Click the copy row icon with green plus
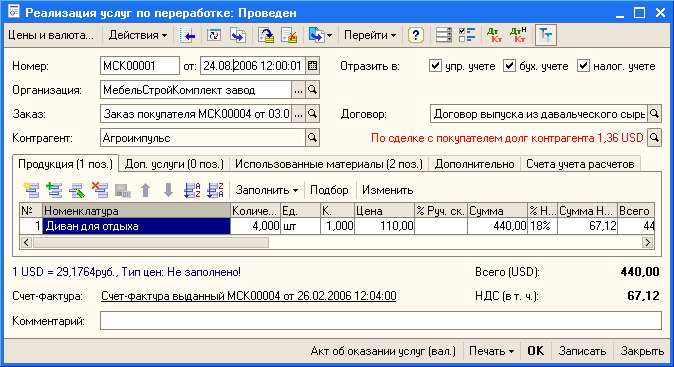Image resolution: width=674 pixels, height=367 pixels. pos(54,190)
